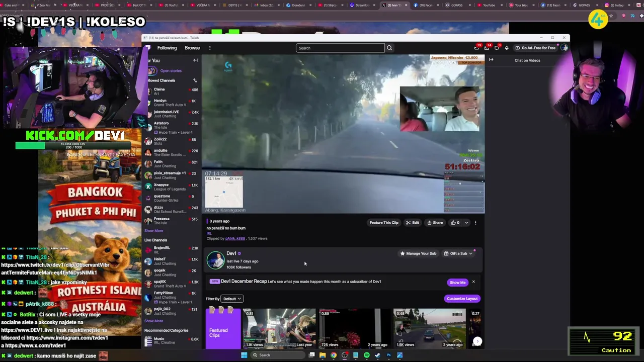Image resolution: width=644 pixels, height=362 pixels.
Task: Open the Browse tab
Action: coord(192,48)
